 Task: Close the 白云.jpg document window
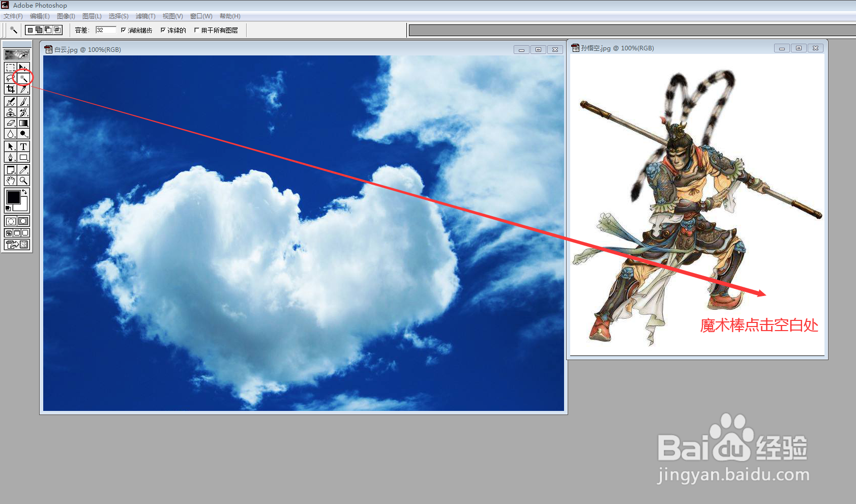[x=555, y=49]
